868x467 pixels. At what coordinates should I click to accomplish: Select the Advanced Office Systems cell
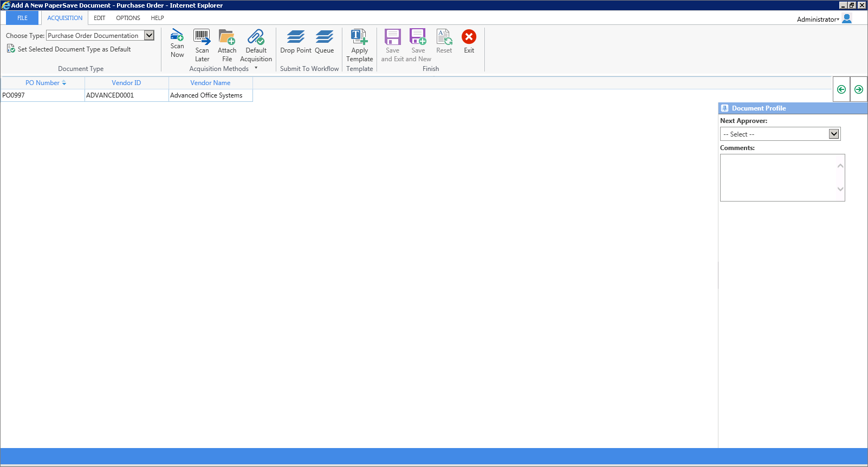211,95
